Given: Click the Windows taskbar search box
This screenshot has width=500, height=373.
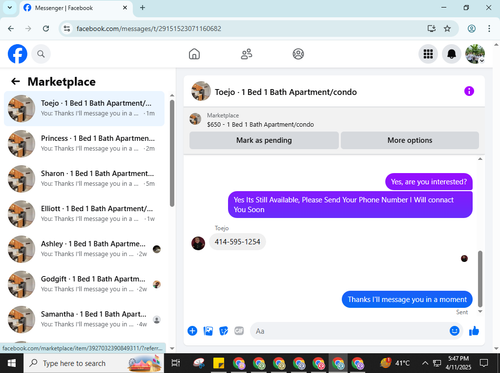Looking at the screenshot, I should coord(94,363).
